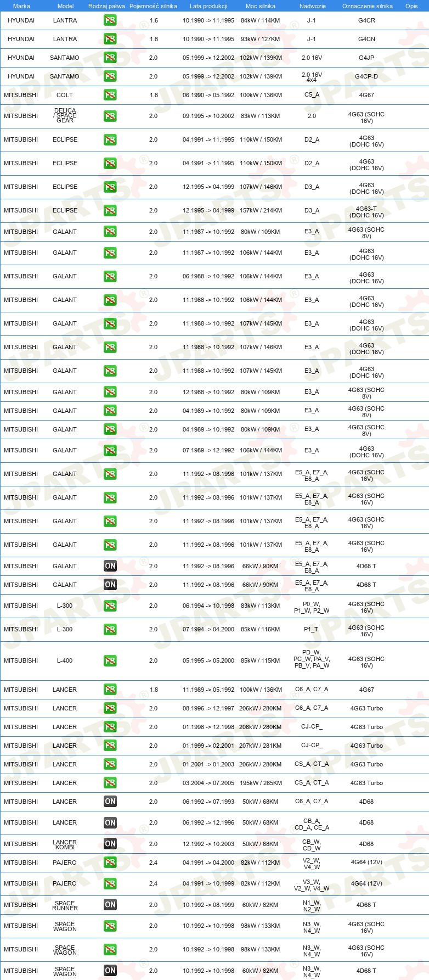Click body cell P1_T
429x980 pixels.
click(x=312, y=629)
